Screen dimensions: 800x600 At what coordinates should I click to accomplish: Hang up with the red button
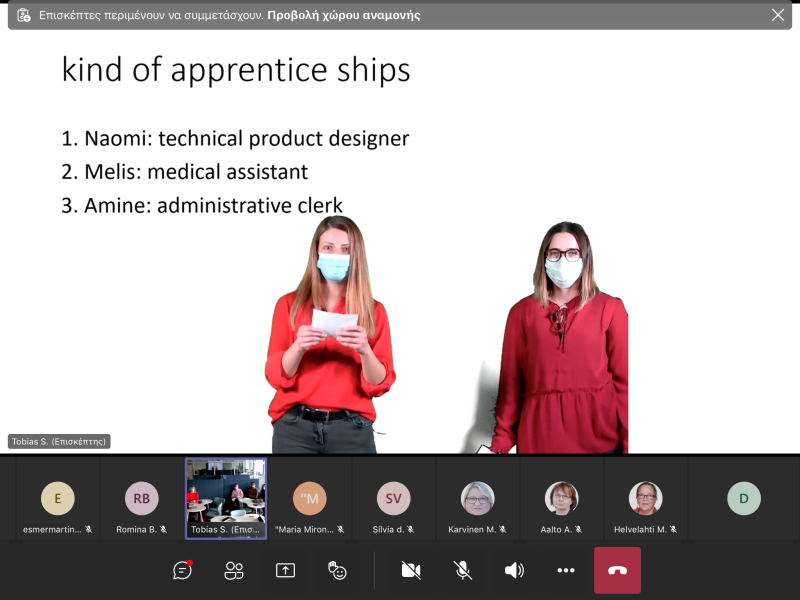617,570
